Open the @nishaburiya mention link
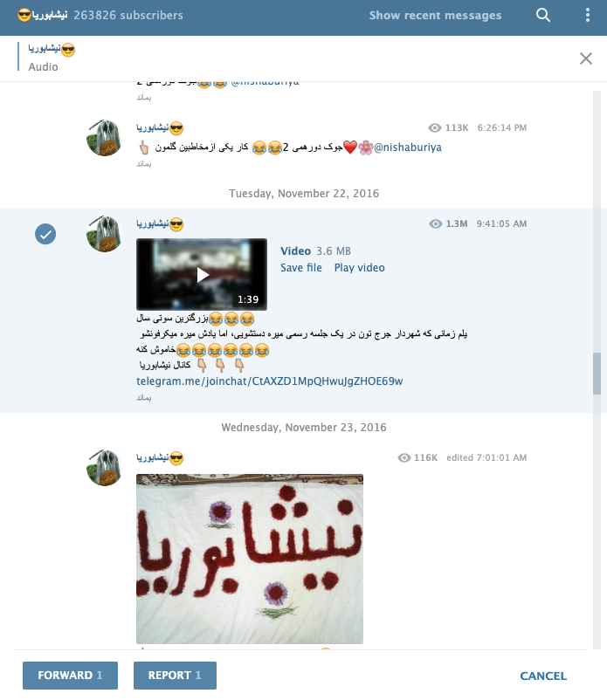 [x=408, y=148]
